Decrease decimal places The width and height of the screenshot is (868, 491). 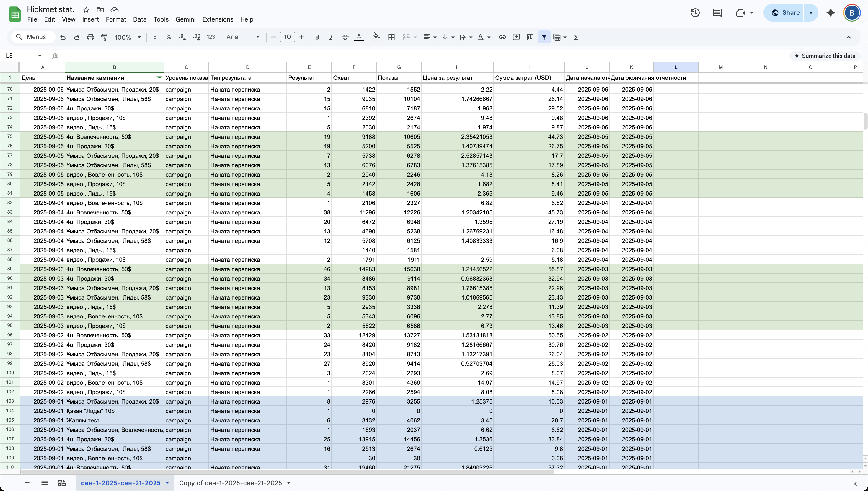click(x=183, y=37)
